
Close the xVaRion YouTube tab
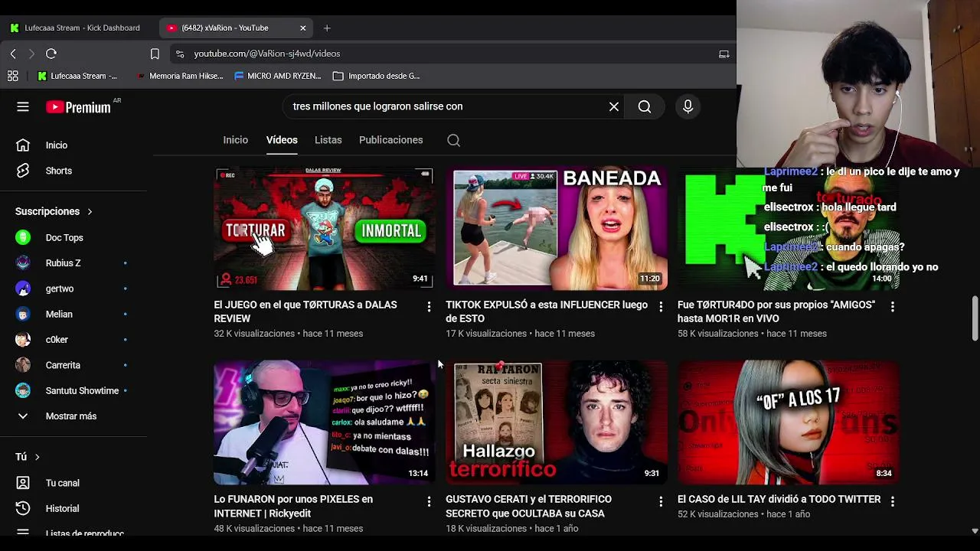[x=302, y=28]
